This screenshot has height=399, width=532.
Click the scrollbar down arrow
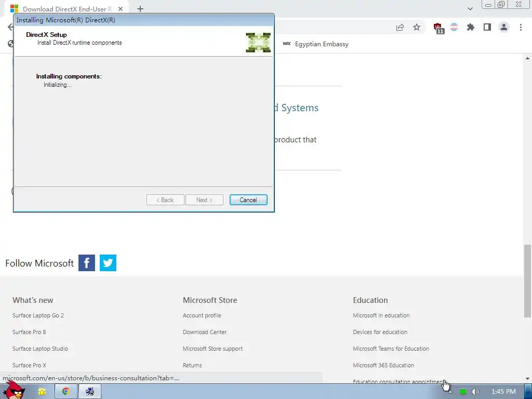[x=527, y=379]
